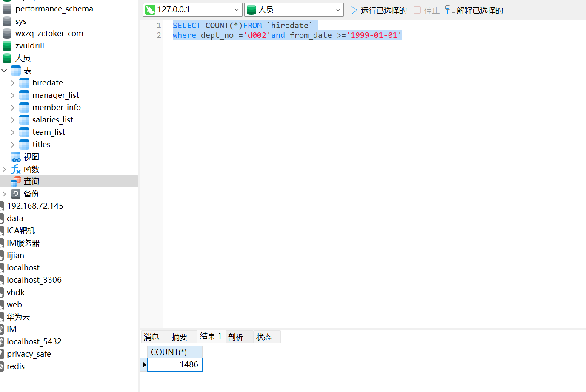Click the performance_schema database icon
586x392 pixels.
(x=7, y=9)
